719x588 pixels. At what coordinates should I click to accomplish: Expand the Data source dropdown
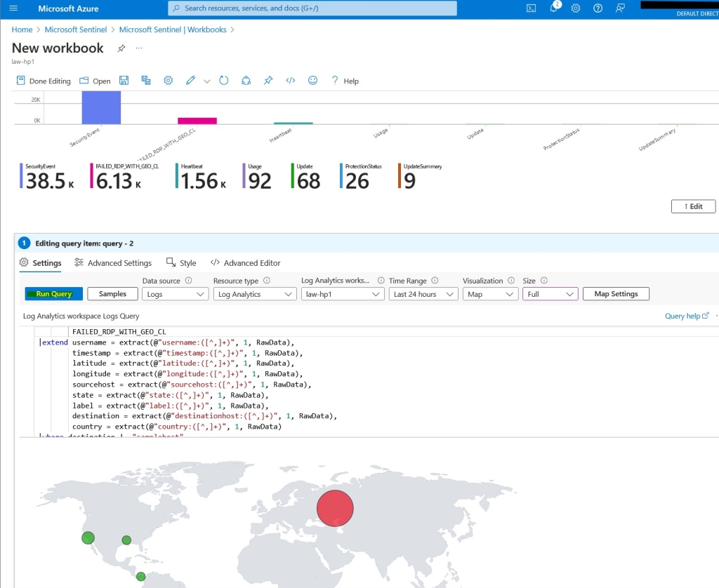[x=175, y=295]
